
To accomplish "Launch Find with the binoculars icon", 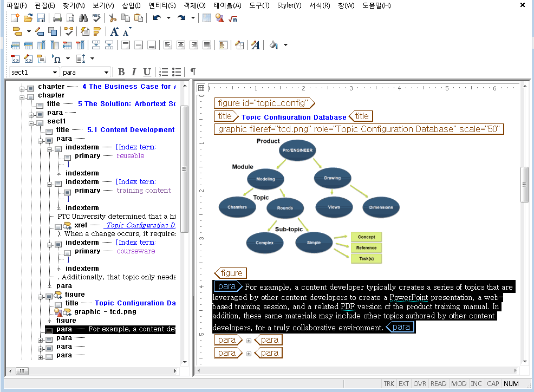I will (83, 18).
